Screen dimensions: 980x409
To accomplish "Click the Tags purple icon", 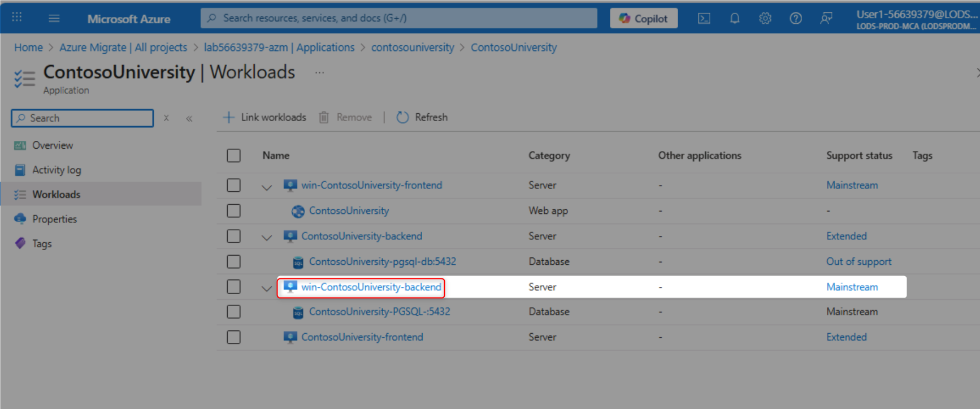I will 20,243.
